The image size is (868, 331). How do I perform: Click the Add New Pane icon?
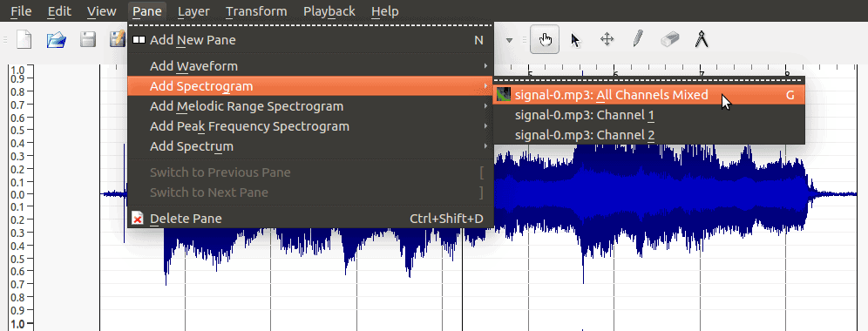[x=139, y=40]
